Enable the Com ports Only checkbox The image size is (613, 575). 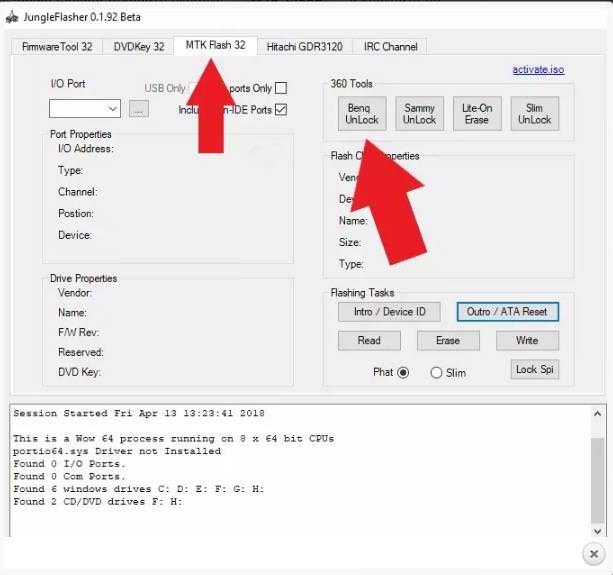[281, 88]
